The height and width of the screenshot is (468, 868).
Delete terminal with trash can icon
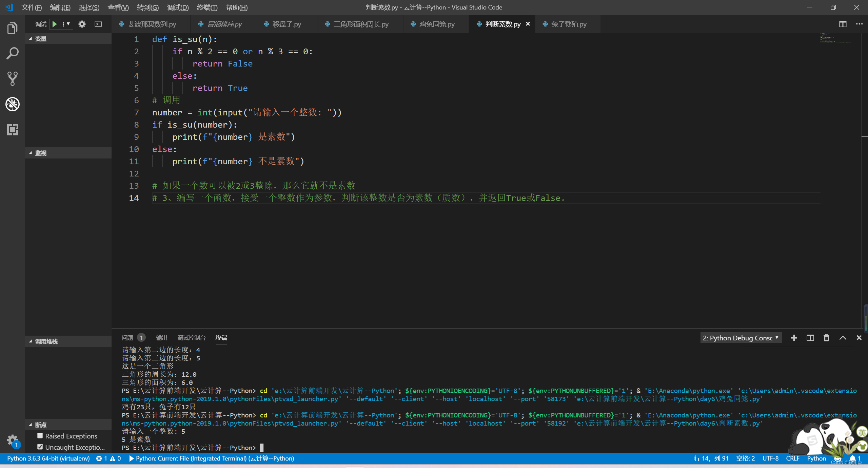[826, 338]
